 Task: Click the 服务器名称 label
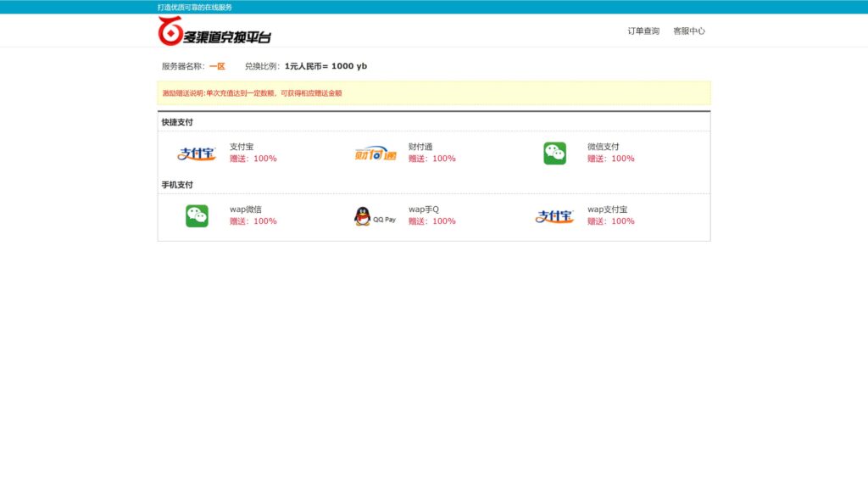point(183,66)
